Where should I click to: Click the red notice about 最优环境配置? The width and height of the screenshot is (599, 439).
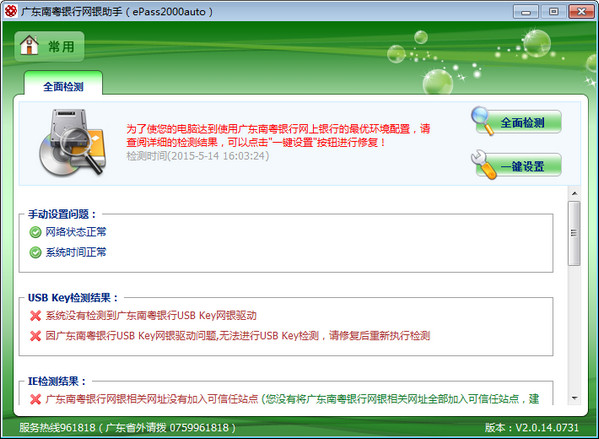point(278,135)
